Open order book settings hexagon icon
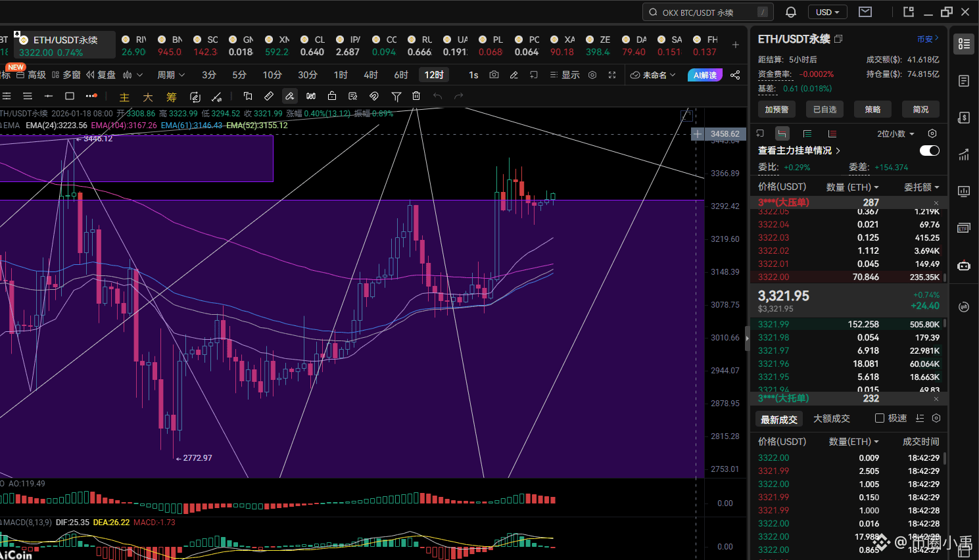The image size is (979, 560). click(x=932, y=133)
